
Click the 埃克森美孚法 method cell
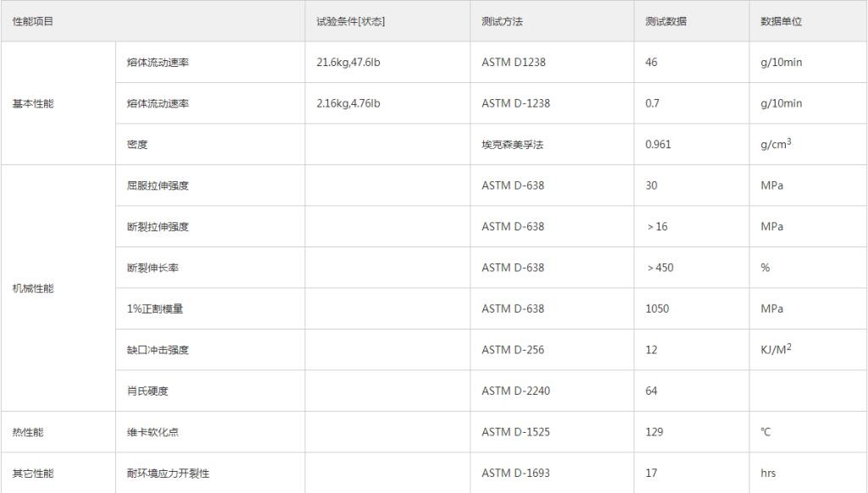(x=512, y=145)
